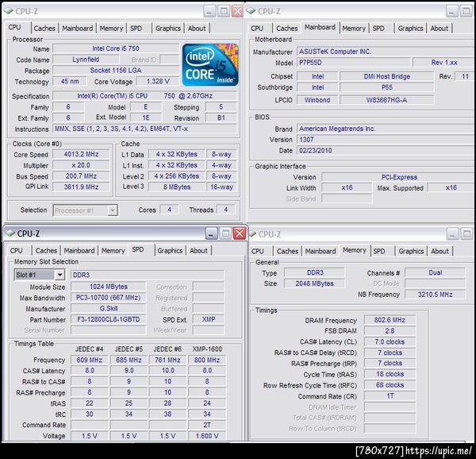Click the LPCIO chip value 'W83667HG-A'

387,100
